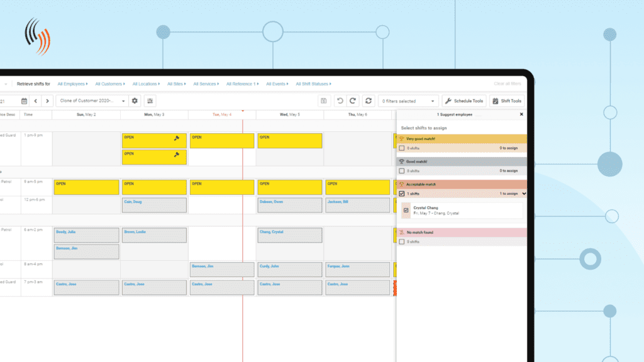
Task: Collapse the Acceptable match assign chevron
Action: click(524, 194)
